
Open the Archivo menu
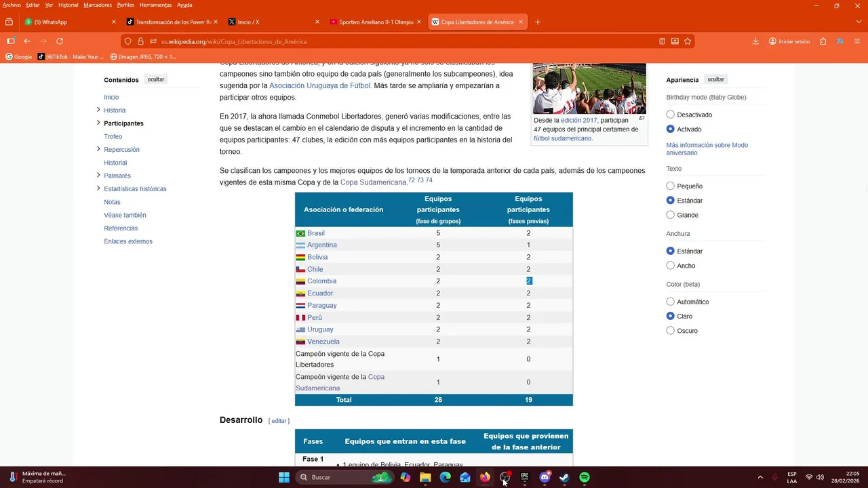click(x=12, y=5)
